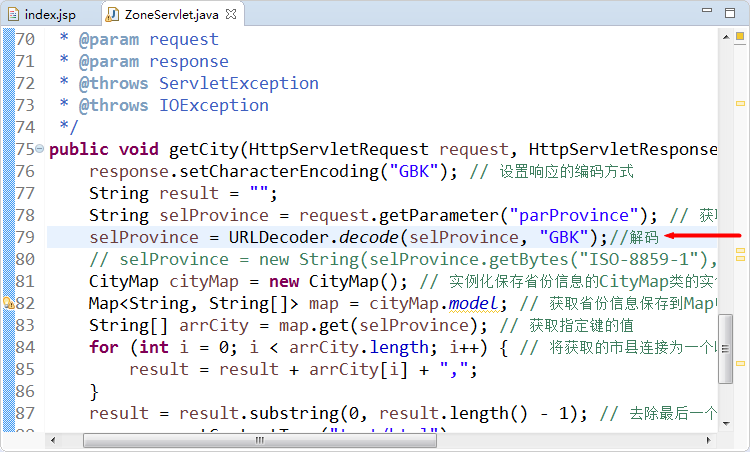Screen dimensions: 750x452
Task: Click the vertical scrollbar down arrow
Action: click(726, 423)
